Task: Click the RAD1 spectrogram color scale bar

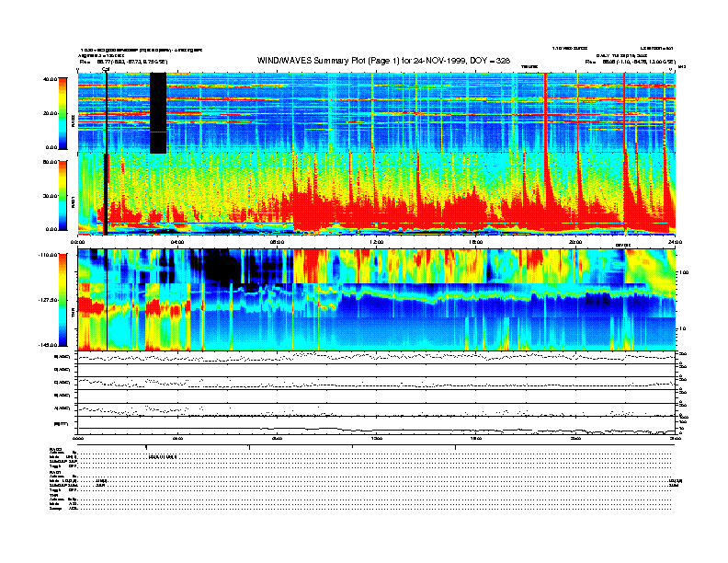Action: click(63, 195)
